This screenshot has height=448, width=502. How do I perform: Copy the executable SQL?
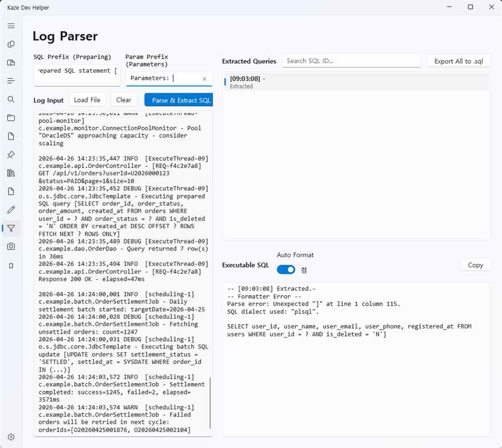pos(475,265)
